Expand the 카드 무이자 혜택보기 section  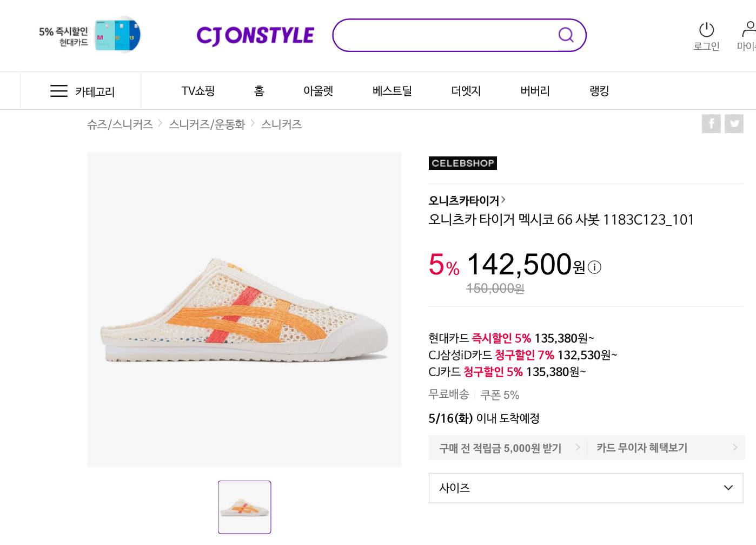pos(666,448)
